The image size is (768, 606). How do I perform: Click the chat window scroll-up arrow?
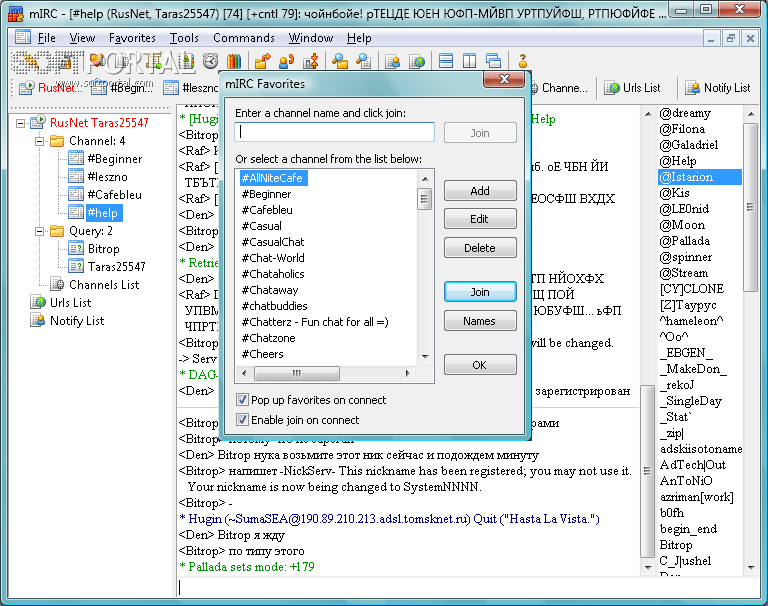tap(648, 114)
